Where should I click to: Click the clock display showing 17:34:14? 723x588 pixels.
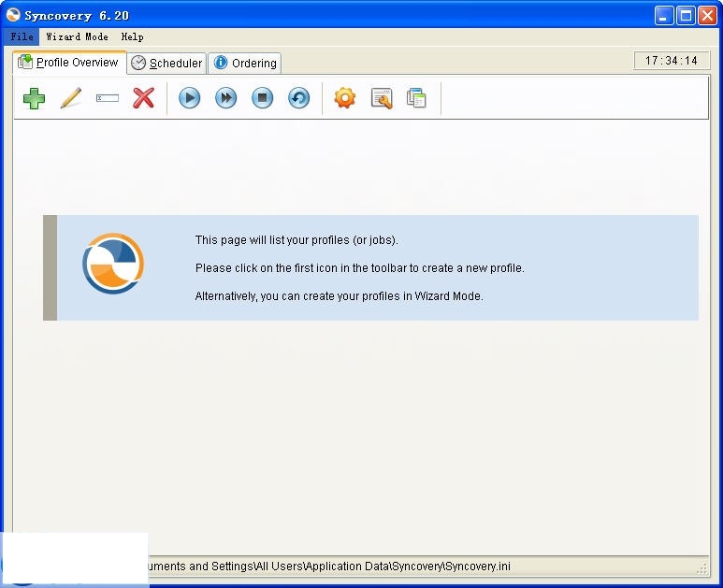(x=672, y=61)
